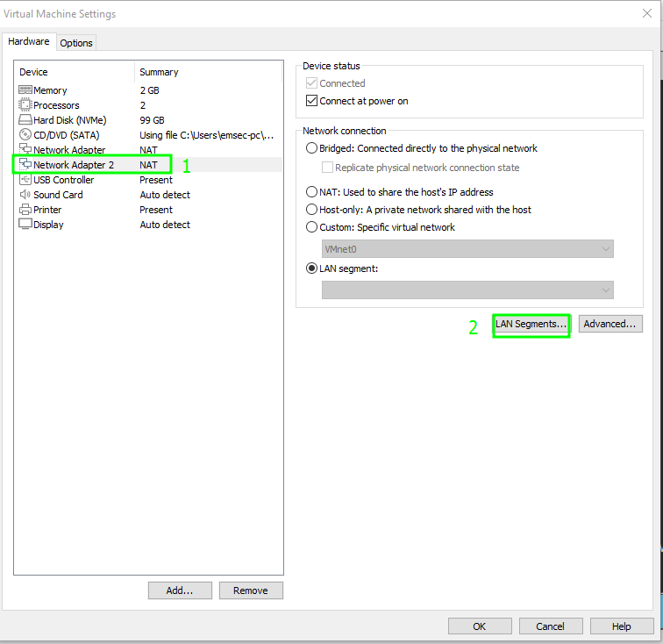Select the Printer device icon

[x=25, y=210]
